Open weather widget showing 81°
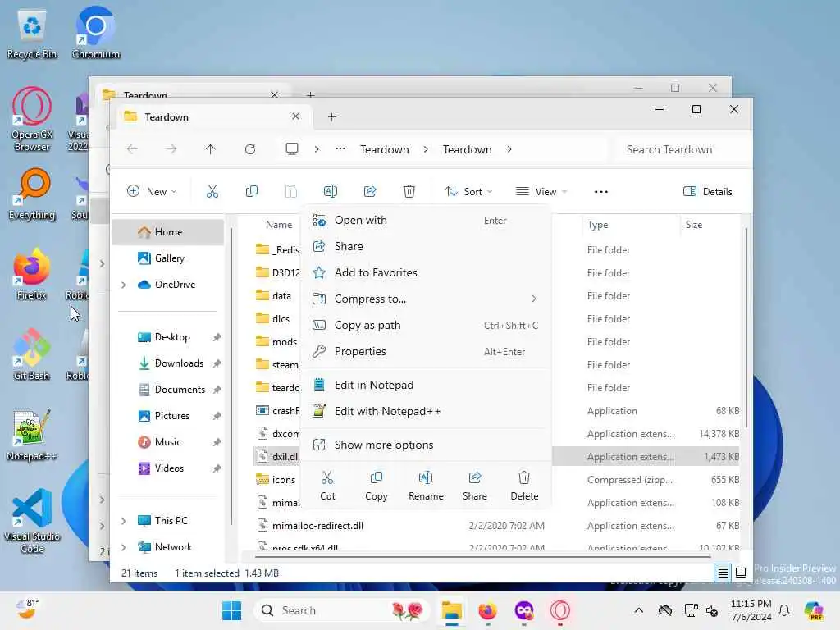 coord(27,609)
